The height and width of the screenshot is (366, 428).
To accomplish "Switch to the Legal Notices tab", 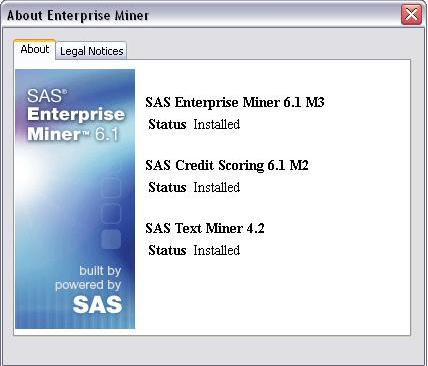I will [91, 51].
